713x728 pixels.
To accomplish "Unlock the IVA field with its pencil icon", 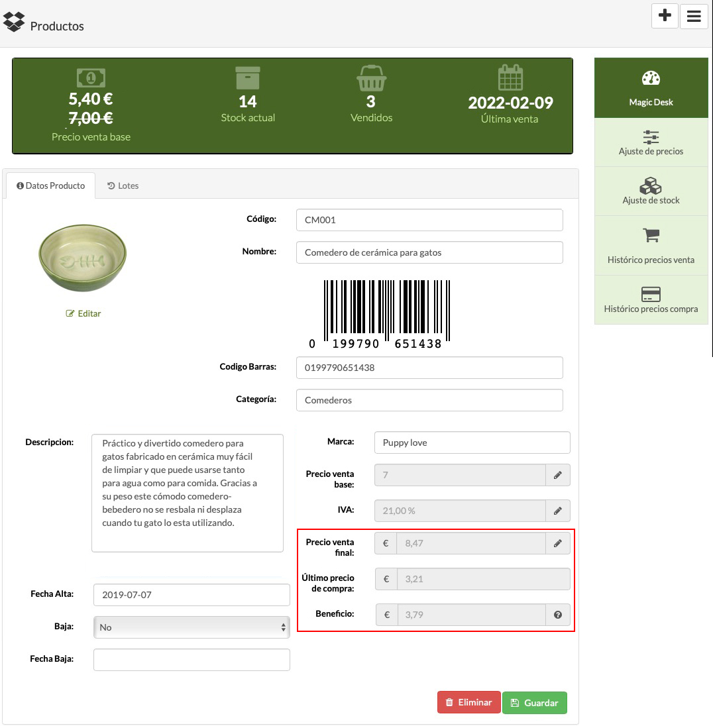I will [x=558, y=511].
